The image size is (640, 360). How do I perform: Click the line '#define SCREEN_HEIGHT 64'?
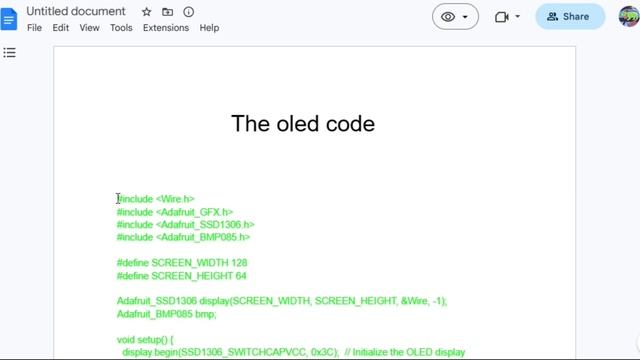tap(182, 276)
